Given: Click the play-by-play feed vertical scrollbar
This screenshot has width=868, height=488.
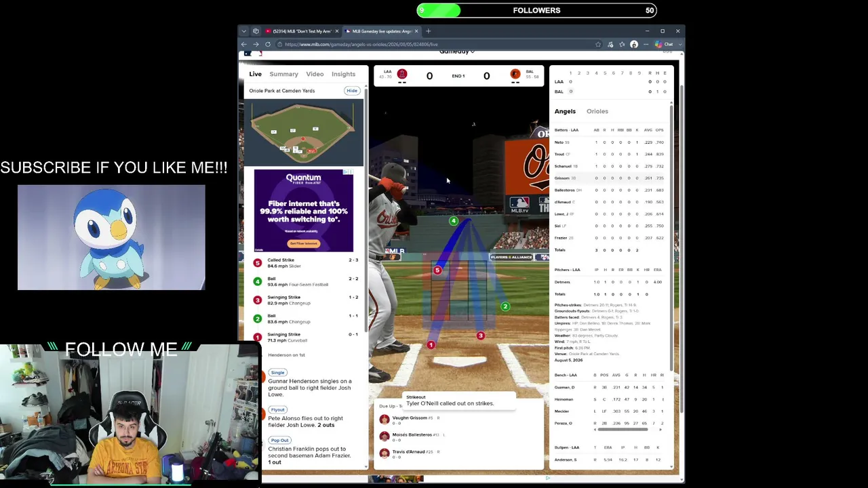Looking at the screenshot, I should tap(367, 210).
